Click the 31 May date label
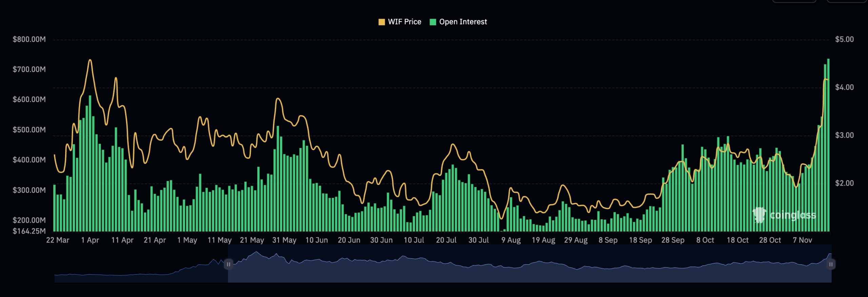 284,240
